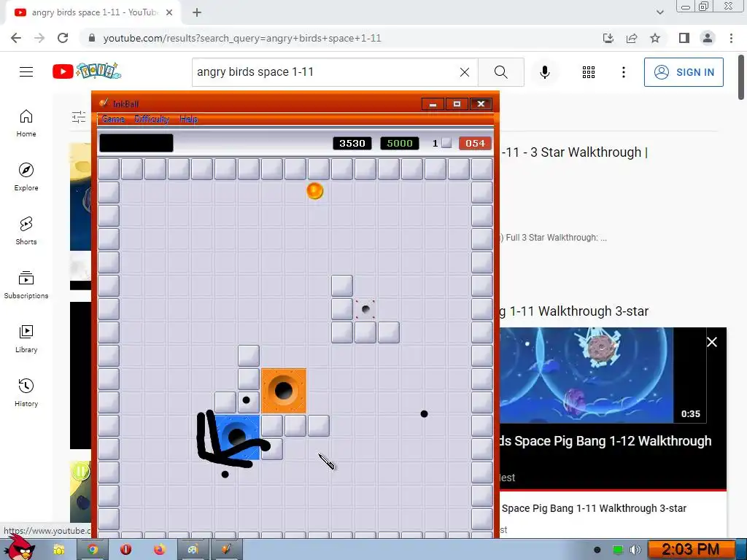The image size is (747, 560).
Task: Open the Game menu in InkBall
Action: pos(113,119)
